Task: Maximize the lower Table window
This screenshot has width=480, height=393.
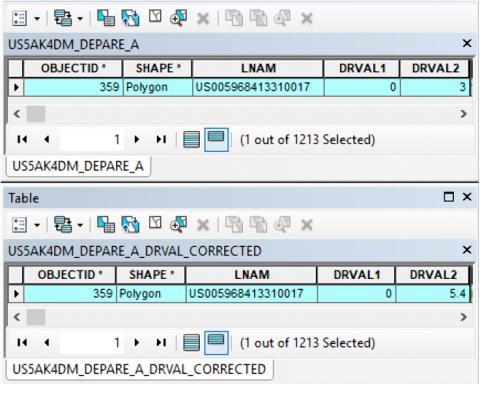Action: pos(449,197)
